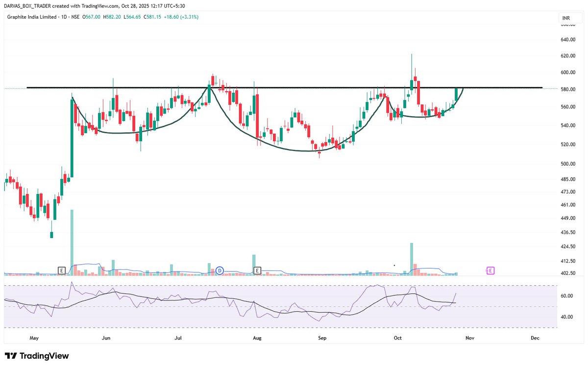Viewport: 588px width, 368px height.
Task: Click the tall green October volume spike bar
Action: [411, 257]
